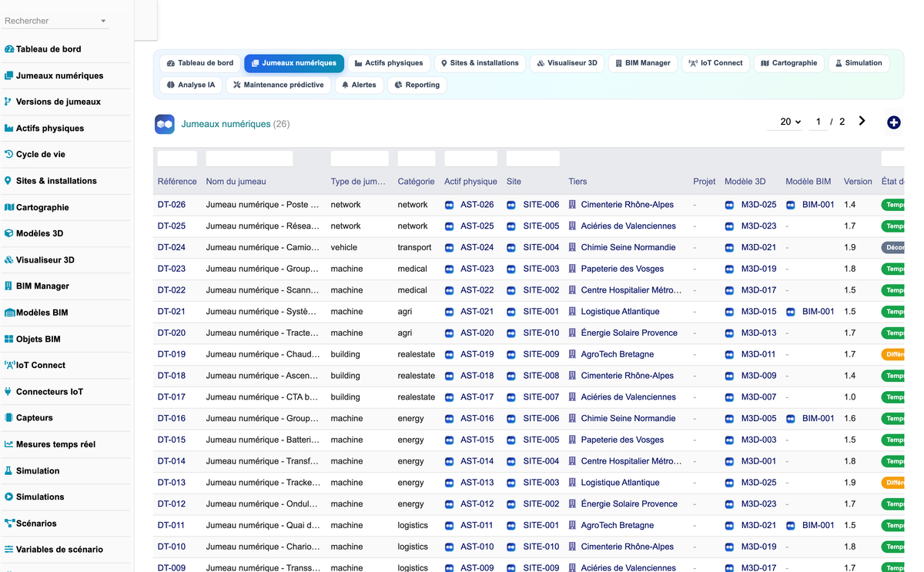Click the BIM icon beside BIM-001 in row DT-021
This screenshot has height=572, width=924.
tap(790, 312)
